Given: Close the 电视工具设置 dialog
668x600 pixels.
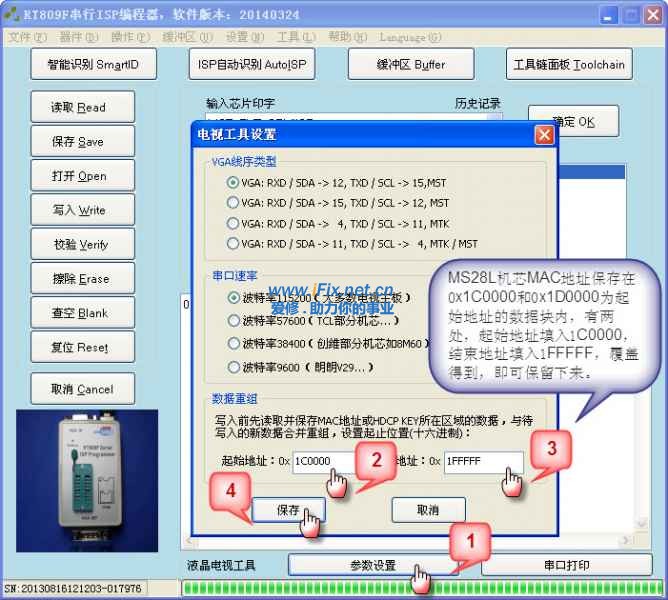Looking at the screenshot, I should 543,134.
